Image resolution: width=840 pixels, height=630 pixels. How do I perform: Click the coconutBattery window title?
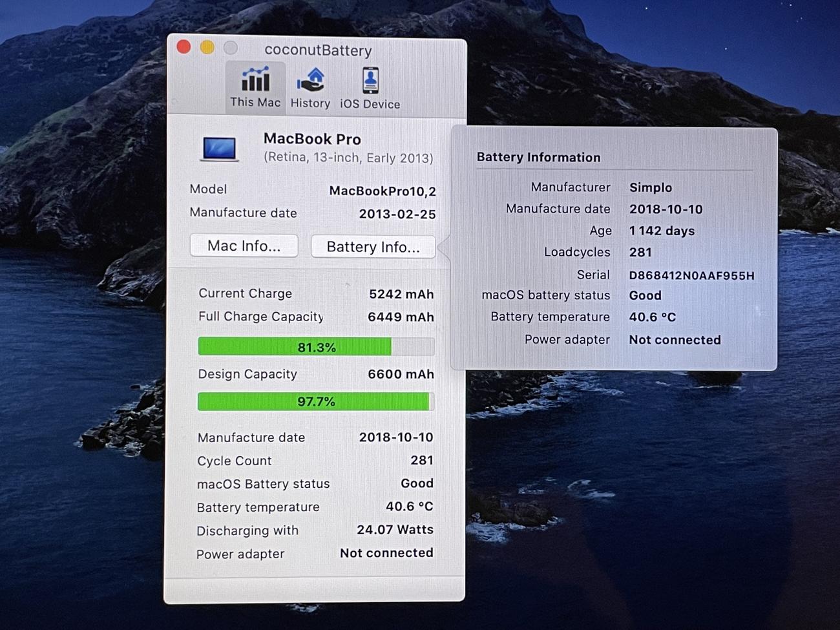click(318, 50)
